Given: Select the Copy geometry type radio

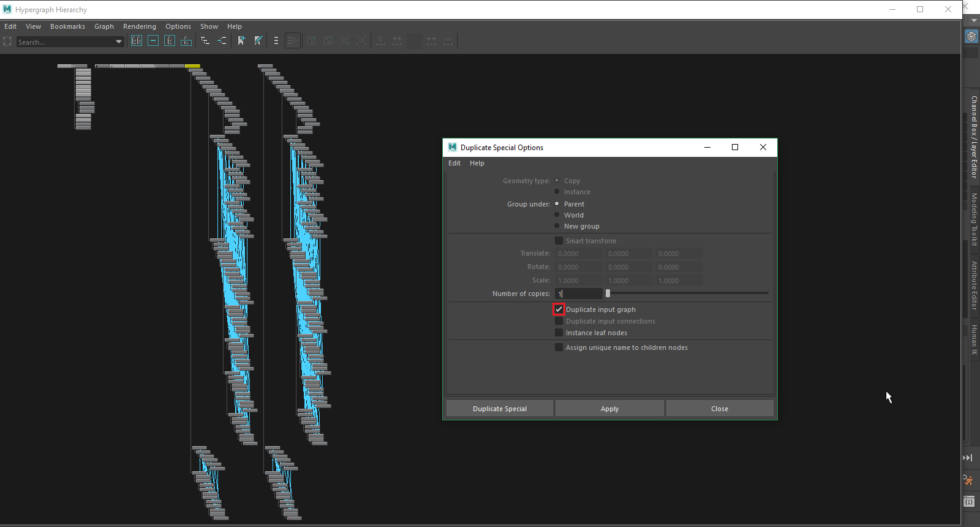Looking at the screenshot, I should click(x=557, y=181).
